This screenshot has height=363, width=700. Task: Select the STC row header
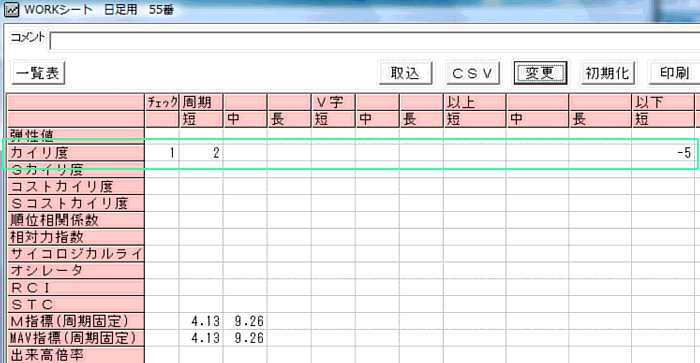click(x=76, y=305)
